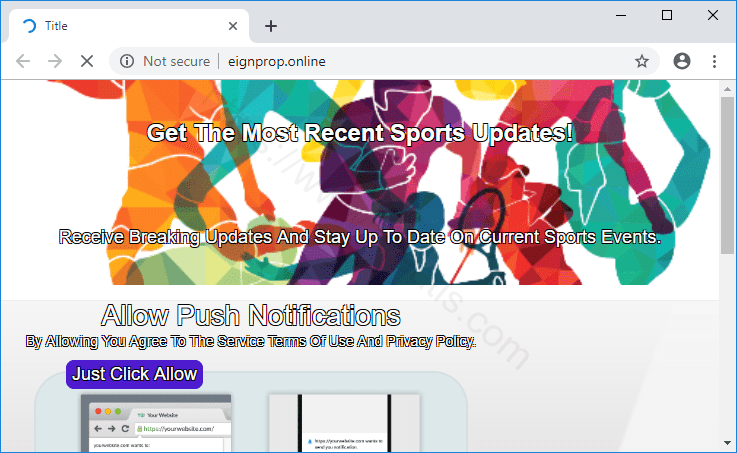
Task: Open site info next to Not secure
Action: coord(127,61)
